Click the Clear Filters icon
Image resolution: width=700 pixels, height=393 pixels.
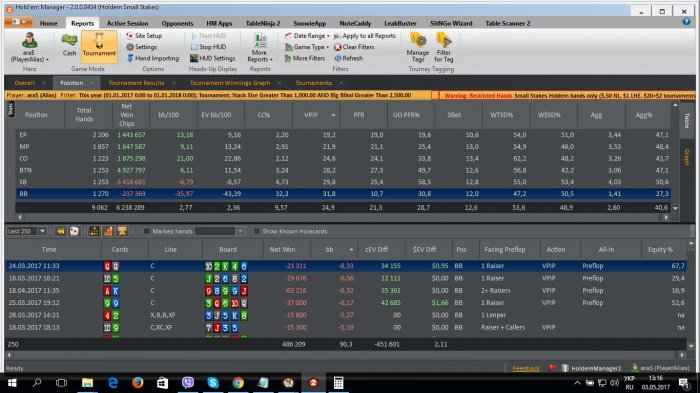click(338, 47)
